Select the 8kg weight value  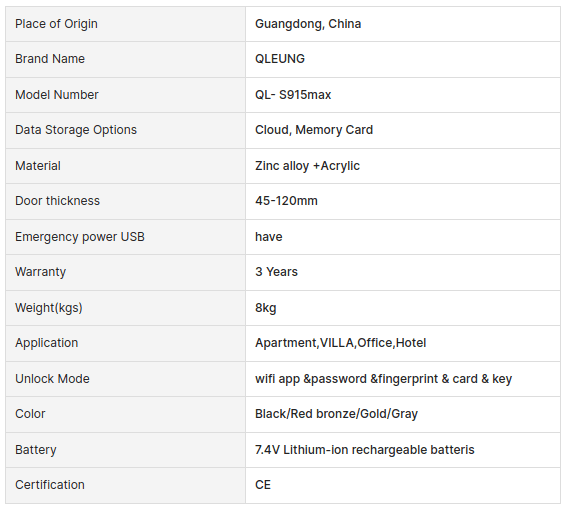coord(266,308)
